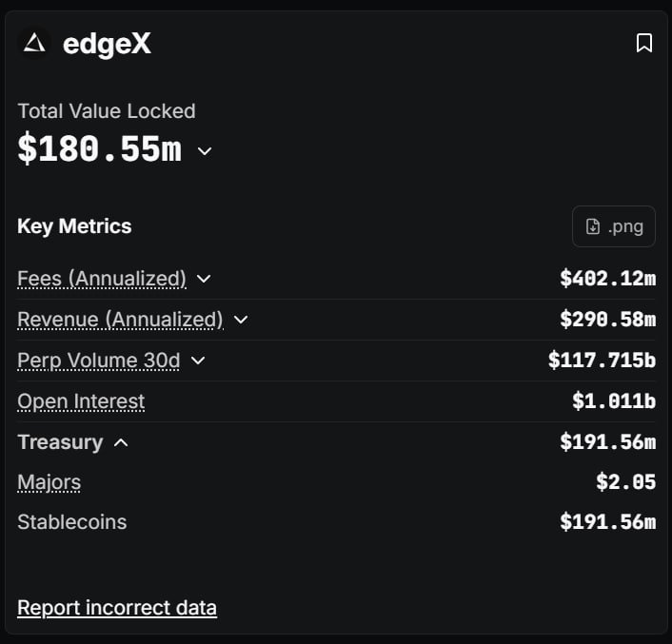This screenshot has width=672, height=644.
Task: Bookmark the edgeX protocol
Action: (x=644, y=43)
